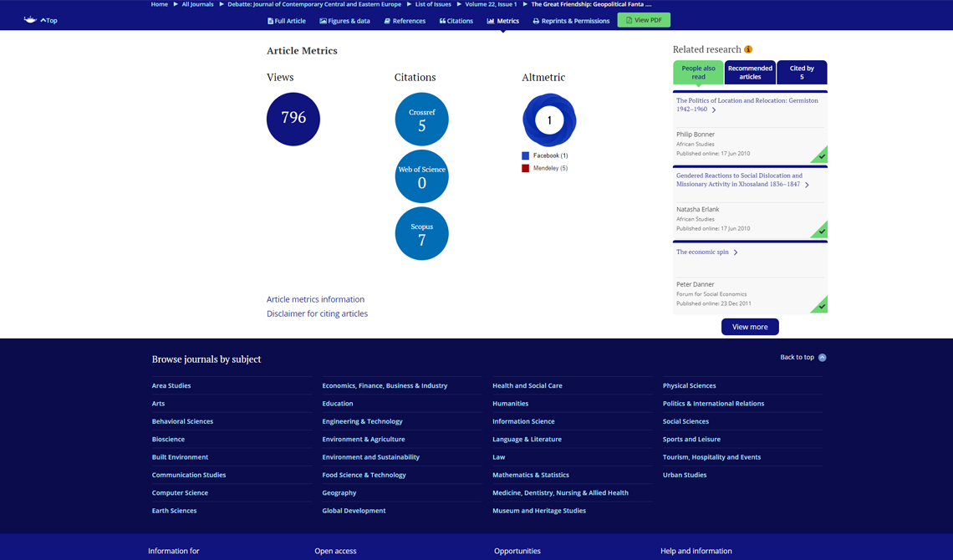
Task: Open Debatte journal breadcrumb link
Action: (x=314, y=4)
